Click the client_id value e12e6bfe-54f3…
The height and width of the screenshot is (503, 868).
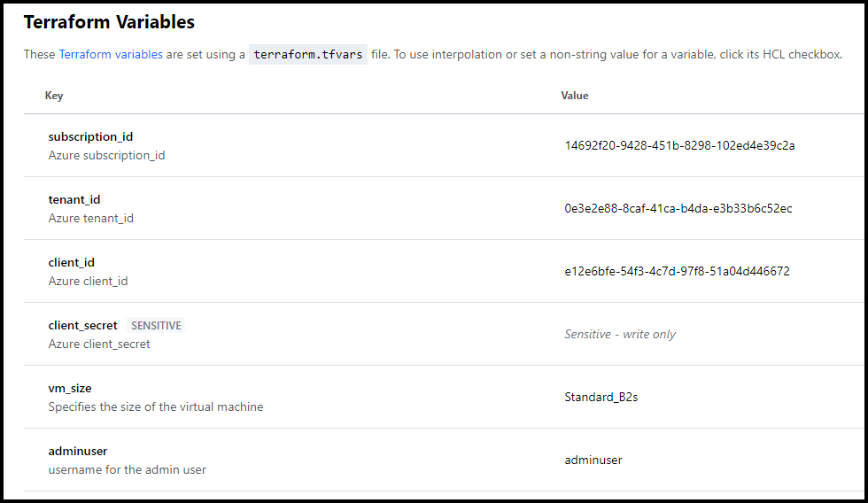[677, 272]
